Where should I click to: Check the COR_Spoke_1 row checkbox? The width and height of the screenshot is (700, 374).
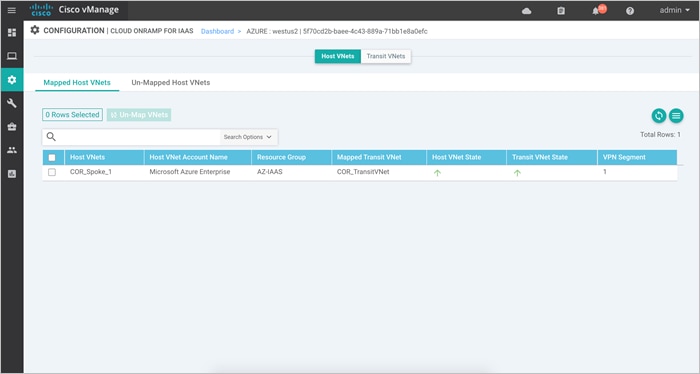(52, 172)
